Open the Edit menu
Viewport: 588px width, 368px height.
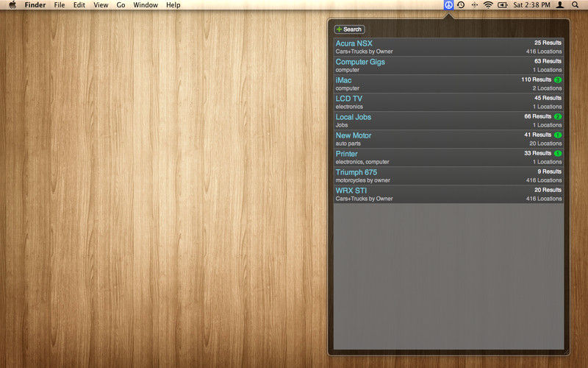79,5
